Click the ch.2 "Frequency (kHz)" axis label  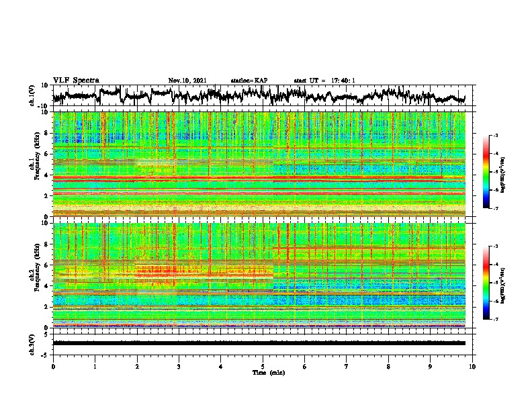click(37, 267)
